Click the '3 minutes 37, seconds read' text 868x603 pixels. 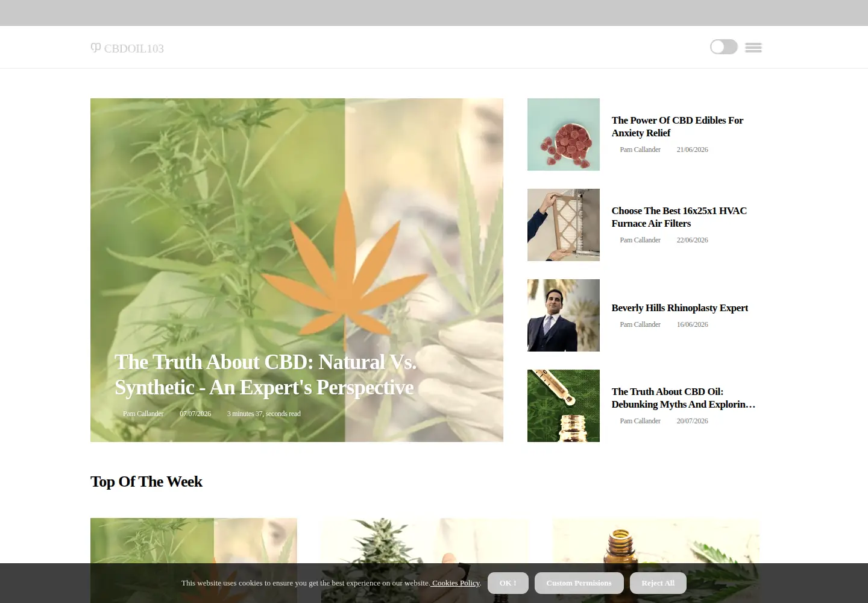click(263, 414)
